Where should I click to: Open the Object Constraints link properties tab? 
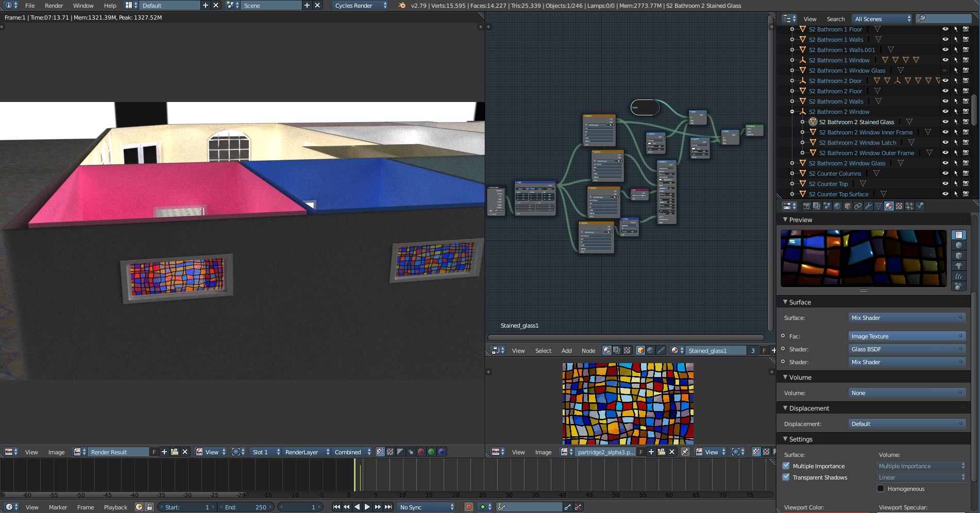pyautogui.click(x=857, y=206)
